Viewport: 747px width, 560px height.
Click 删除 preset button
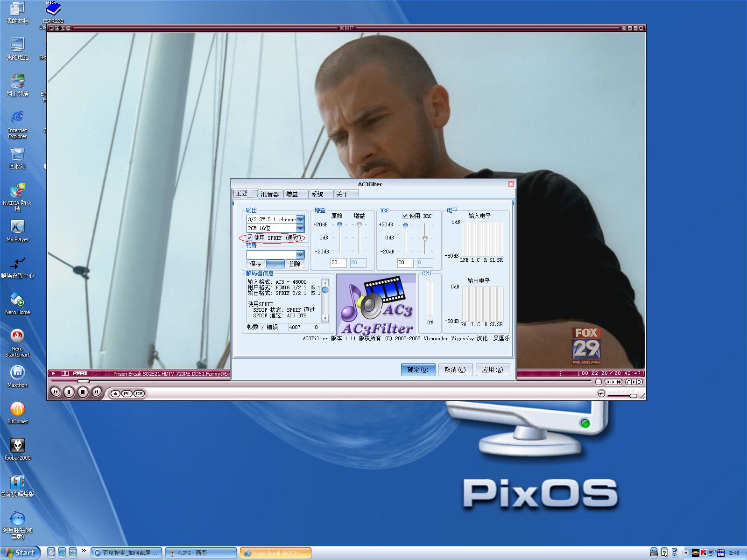[295, 264]
